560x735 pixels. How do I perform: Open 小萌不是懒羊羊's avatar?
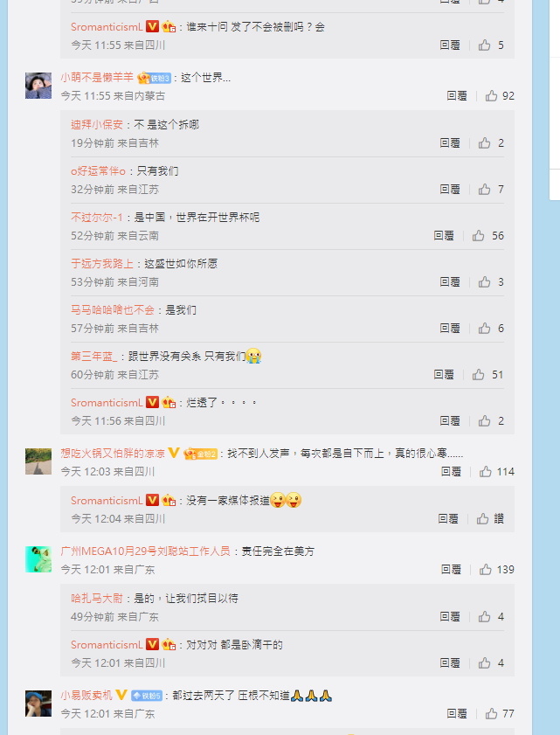[x=38, y=86]
